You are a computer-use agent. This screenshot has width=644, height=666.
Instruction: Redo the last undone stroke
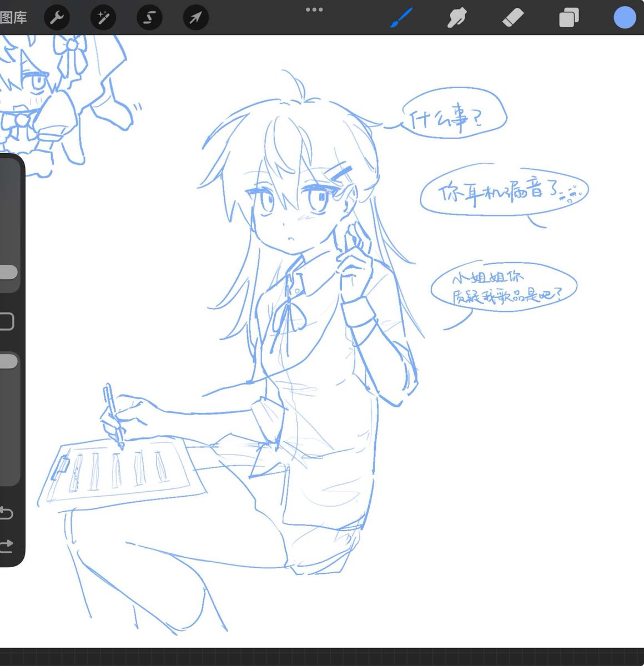[x=6, y=546]
